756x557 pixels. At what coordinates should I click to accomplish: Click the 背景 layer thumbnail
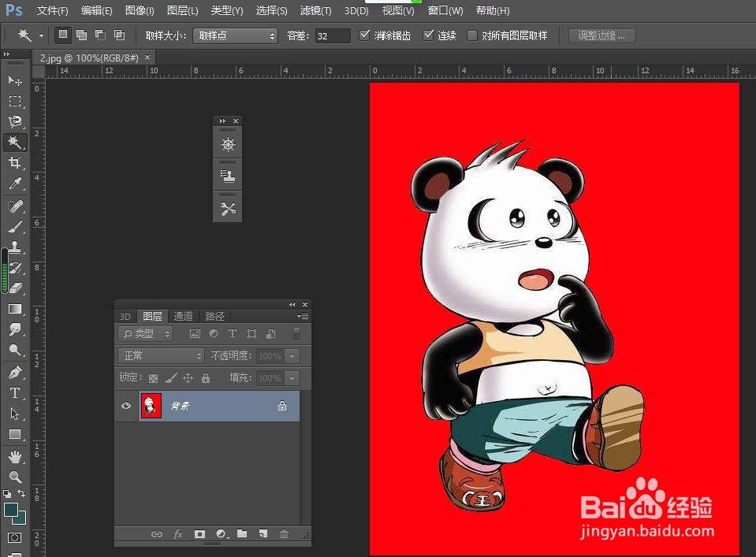[x=151, y=406]
